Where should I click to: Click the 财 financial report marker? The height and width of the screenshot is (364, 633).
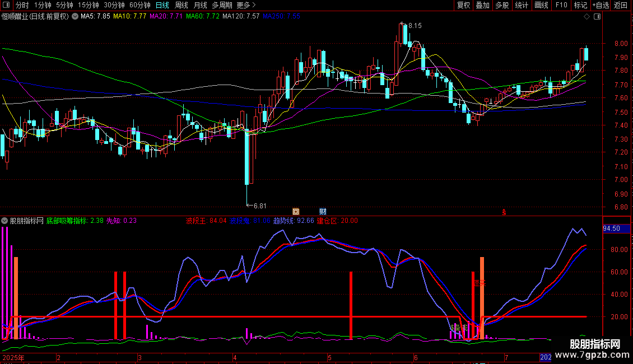pos(323,212)
